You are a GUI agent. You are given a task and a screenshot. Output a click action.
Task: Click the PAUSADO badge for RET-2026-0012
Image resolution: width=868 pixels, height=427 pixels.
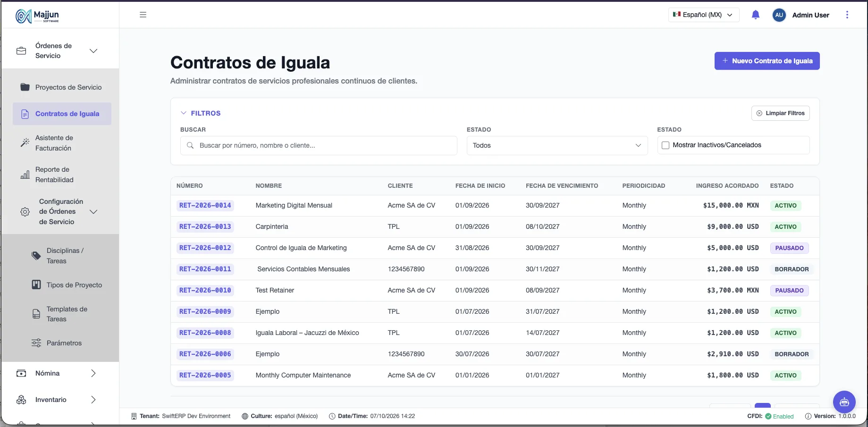coord(789,248)
